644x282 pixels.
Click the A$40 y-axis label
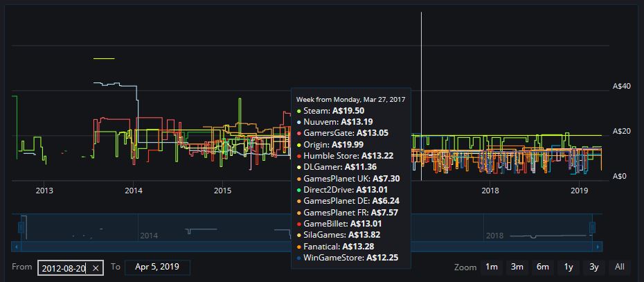coord(621,87)
